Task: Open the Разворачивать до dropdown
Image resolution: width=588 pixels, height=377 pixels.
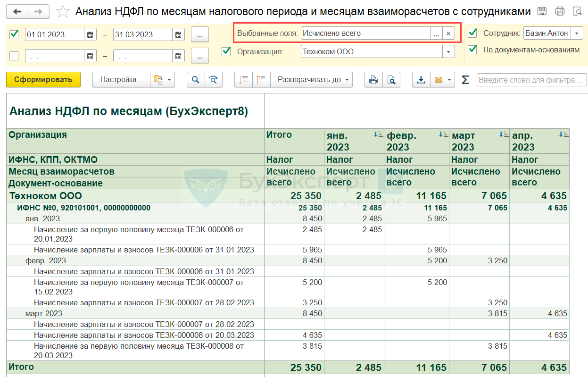Action: click(x=311, y=80)
